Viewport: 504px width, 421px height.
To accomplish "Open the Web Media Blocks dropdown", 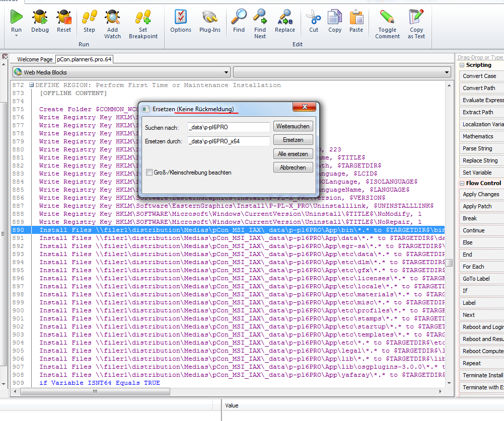I will 226,72.
